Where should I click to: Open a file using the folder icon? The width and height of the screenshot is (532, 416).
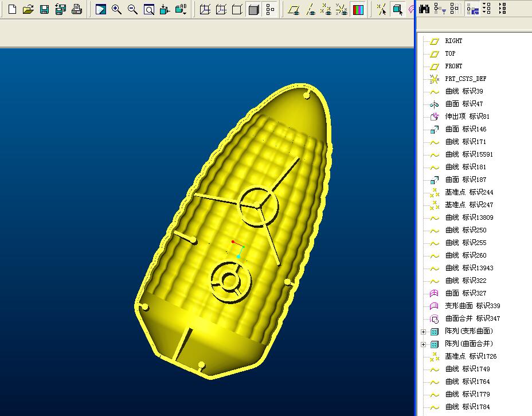point(28,9)
